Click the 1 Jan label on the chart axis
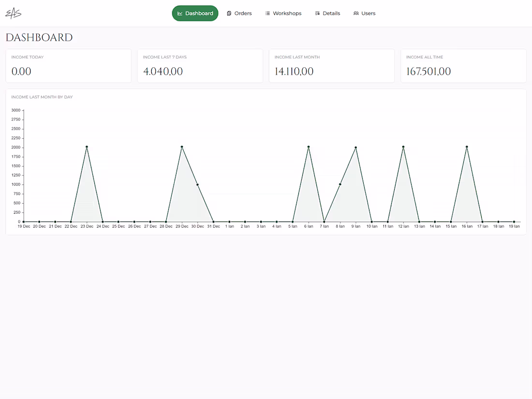 pos(229,226)
